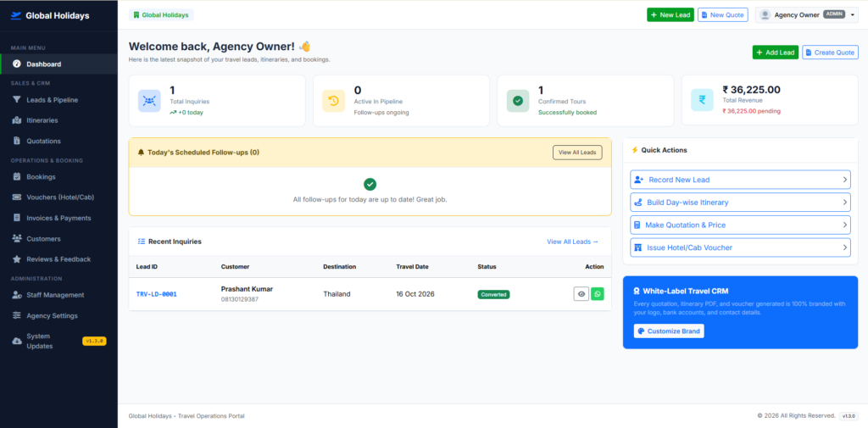Click the Itineraries map icon
Viewport: 868px width, 428px height.
pos(17,120)
